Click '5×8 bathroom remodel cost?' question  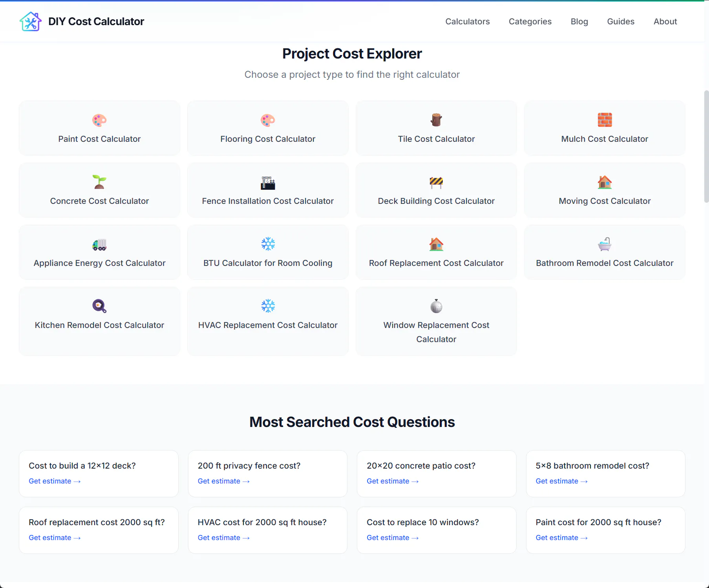[x=592, y=466]
